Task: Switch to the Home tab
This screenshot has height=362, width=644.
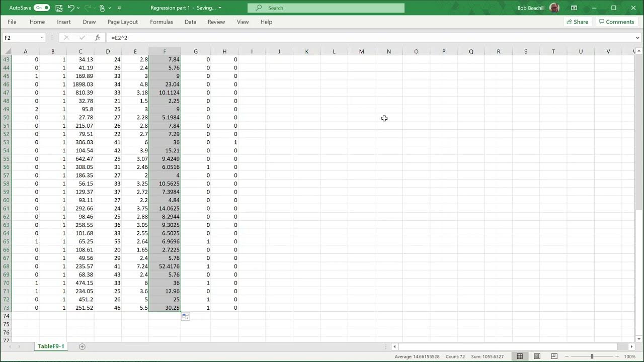Action: (x=37, y=22)
